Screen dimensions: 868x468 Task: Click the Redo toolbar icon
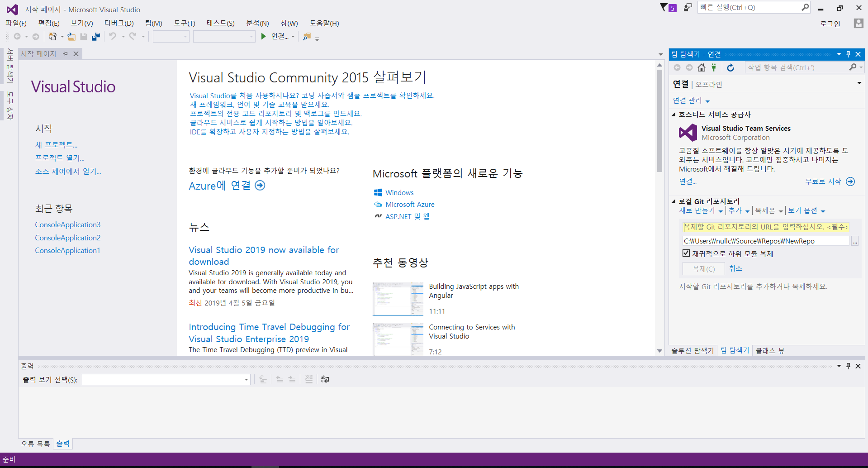click(133, 36)
